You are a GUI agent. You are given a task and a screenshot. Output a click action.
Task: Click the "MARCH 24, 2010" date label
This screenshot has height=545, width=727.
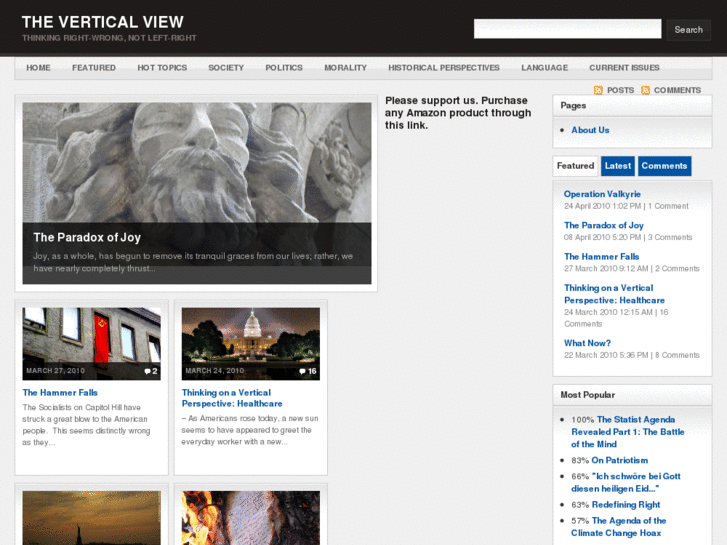pos(214,371)
